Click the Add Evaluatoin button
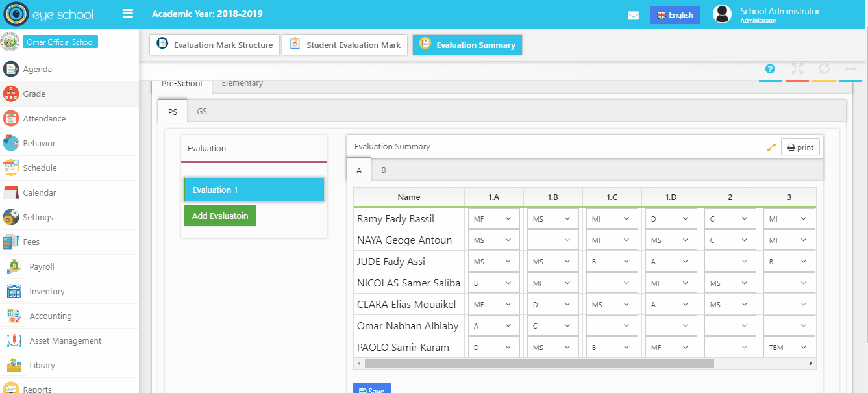868x393 pixels. 220,215
